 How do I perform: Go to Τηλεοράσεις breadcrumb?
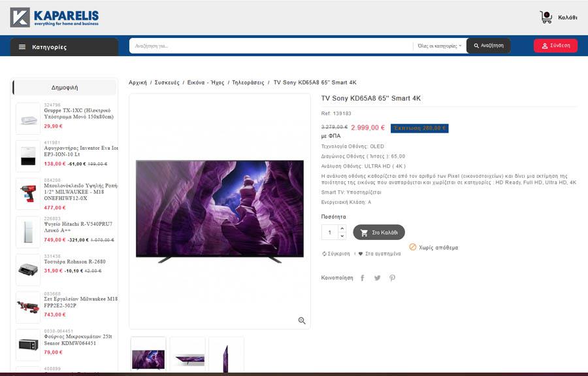pos(248,82)
